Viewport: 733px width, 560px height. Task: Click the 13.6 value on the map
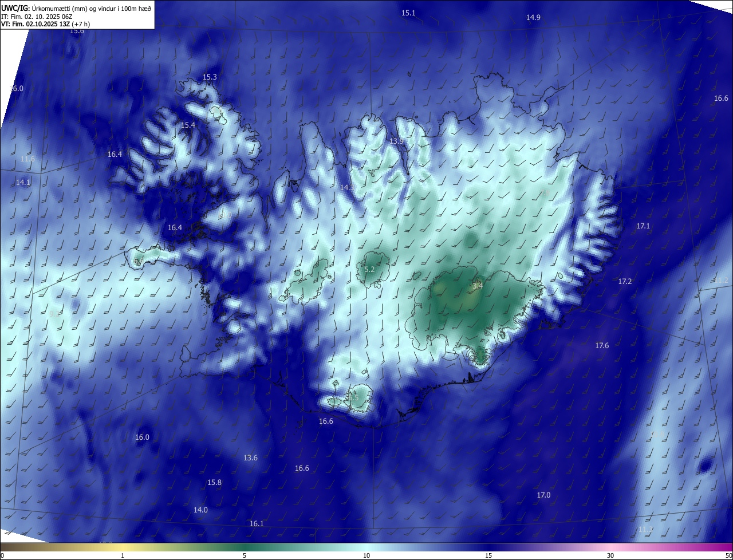pyautogui.click(x=250, y=458)
